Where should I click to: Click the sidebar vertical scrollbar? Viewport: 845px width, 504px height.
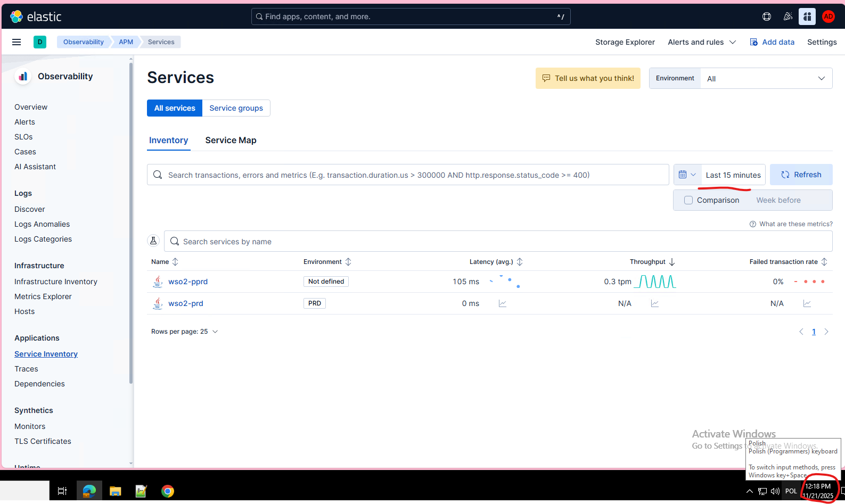131,224
